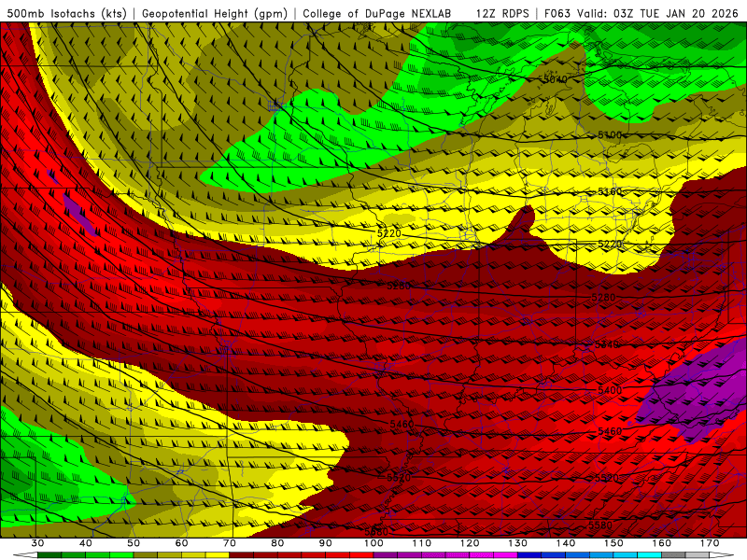
Task: Select the legend value 100
Action: [x=374, y=543]
